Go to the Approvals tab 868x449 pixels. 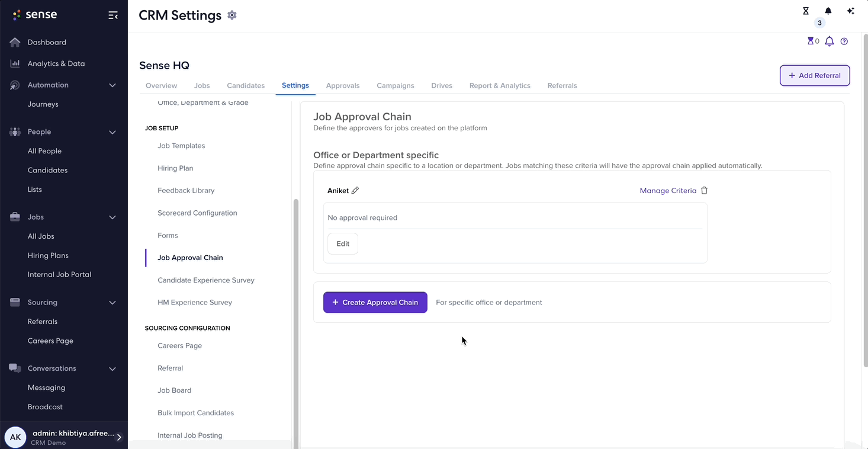(x=343, y=85)
